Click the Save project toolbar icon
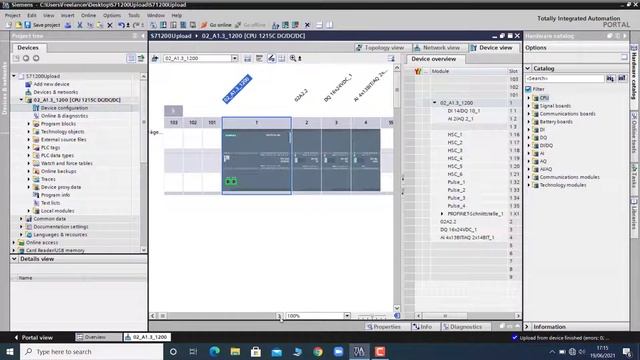The width and height of the screenshot is (640, 360). point(28,25)
